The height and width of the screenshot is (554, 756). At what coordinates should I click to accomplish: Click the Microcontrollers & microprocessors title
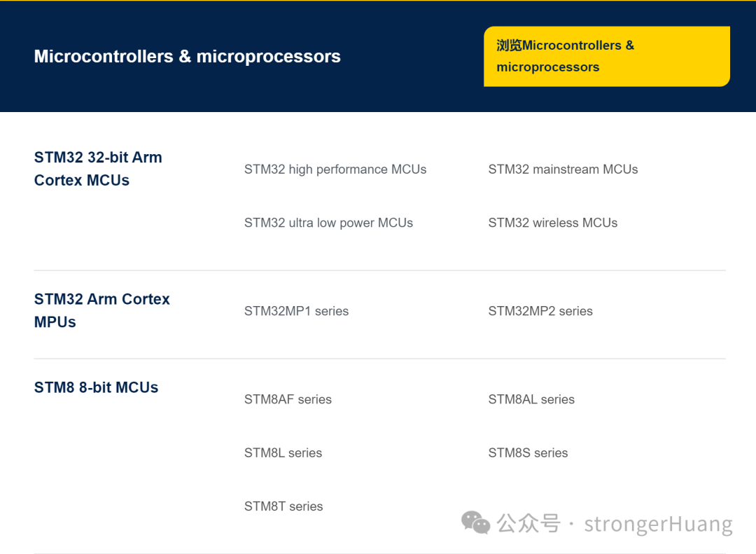[x=187, y=57]
